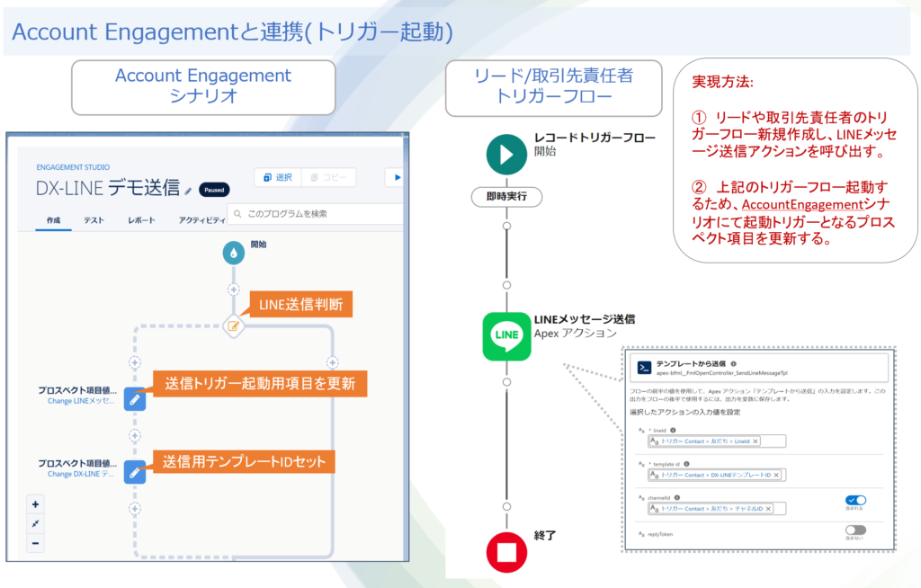Open the Change LINE message field action icon
Image resolution: width=921 pixels, height=588 pixels.
coord(134,397)
